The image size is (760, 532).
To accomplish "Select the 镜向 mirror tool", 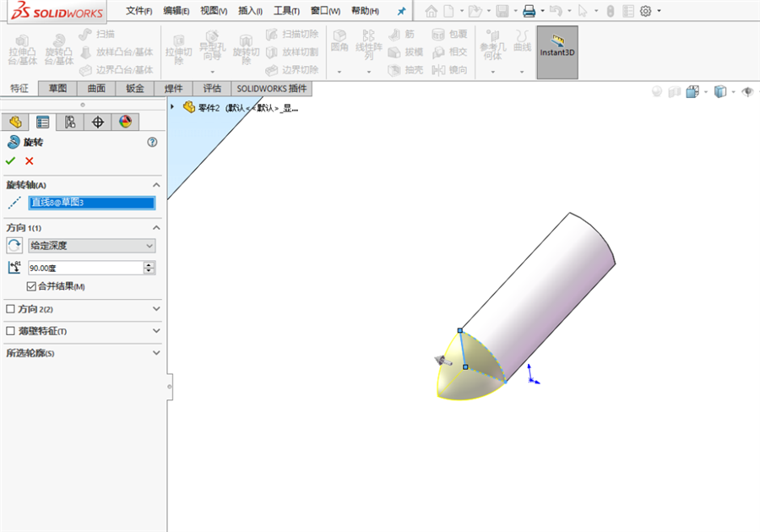I will pos(449,70).
